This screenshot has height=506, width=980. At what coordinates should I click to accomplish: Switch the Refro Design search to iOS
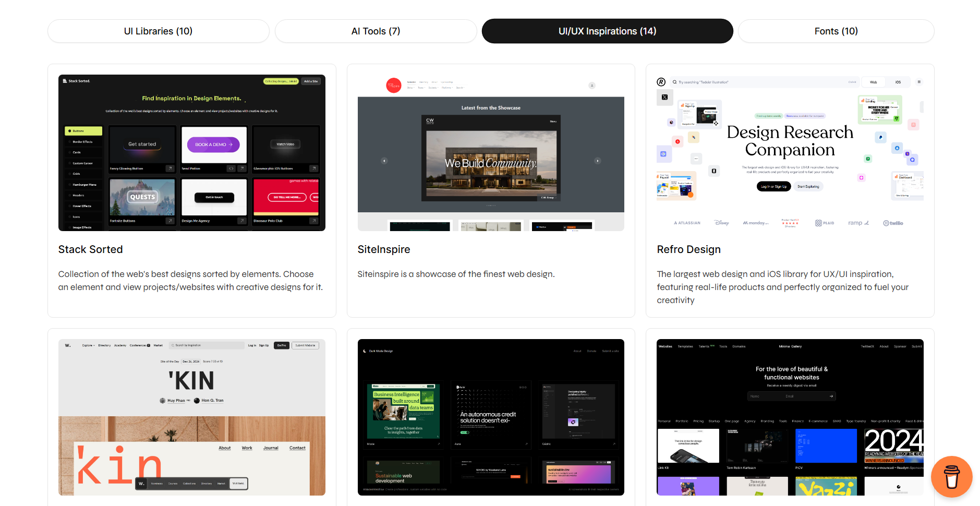point(898,82)
